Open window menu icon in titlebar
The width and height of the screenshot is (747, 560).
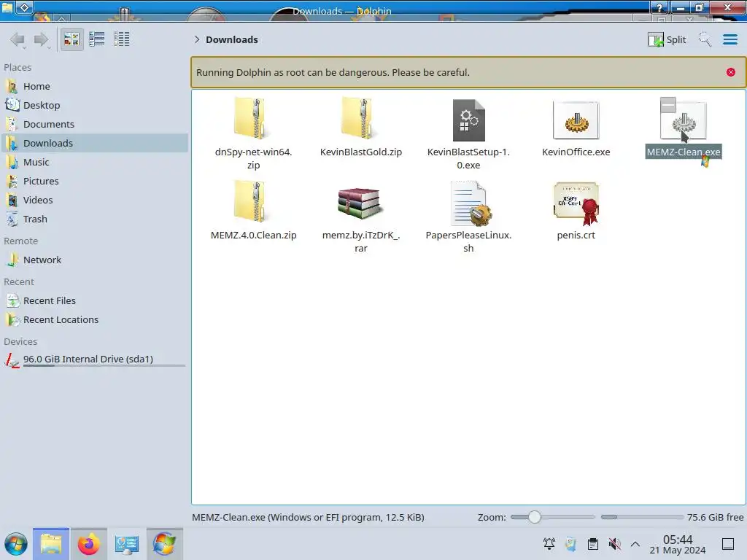pyautogui.click(x=7, y=8)
